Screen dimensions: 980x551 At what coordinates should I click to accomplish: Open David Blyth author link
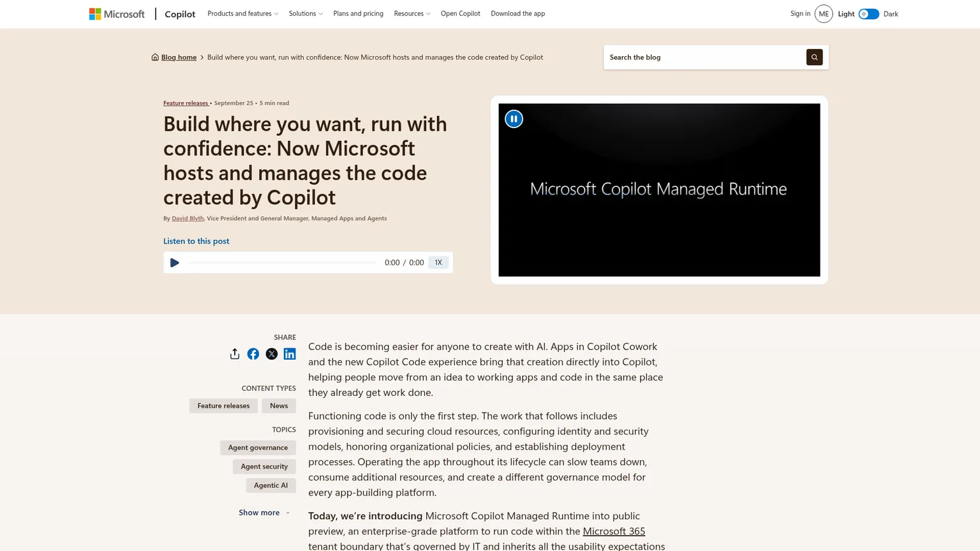pos(188,219)
